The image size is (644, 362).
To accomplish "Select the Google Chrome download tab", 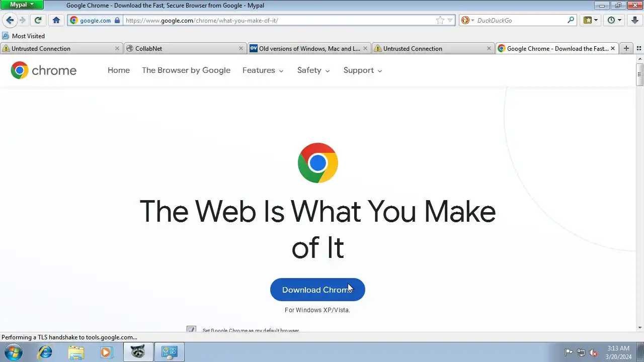I will (557, 48).
